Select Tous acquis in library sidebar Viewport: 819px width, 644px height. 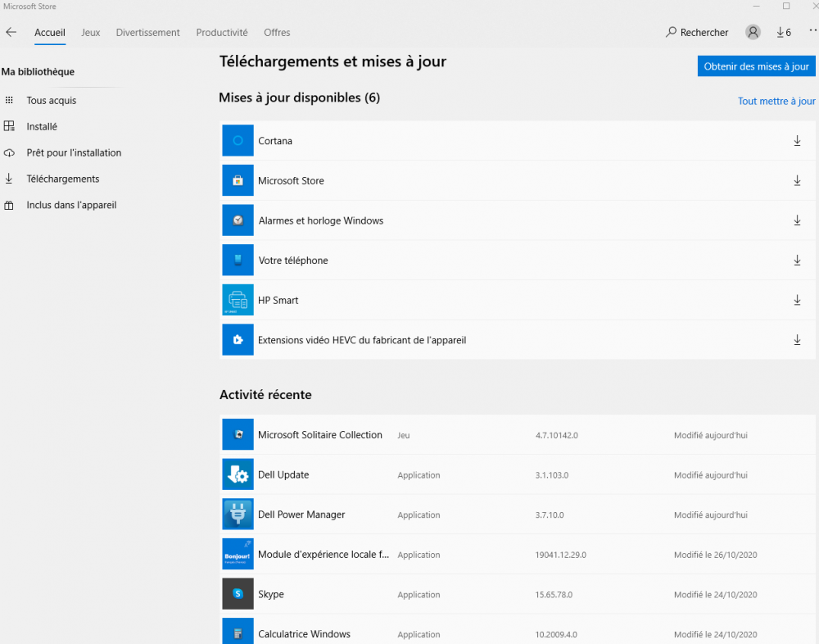pos(51,101)
